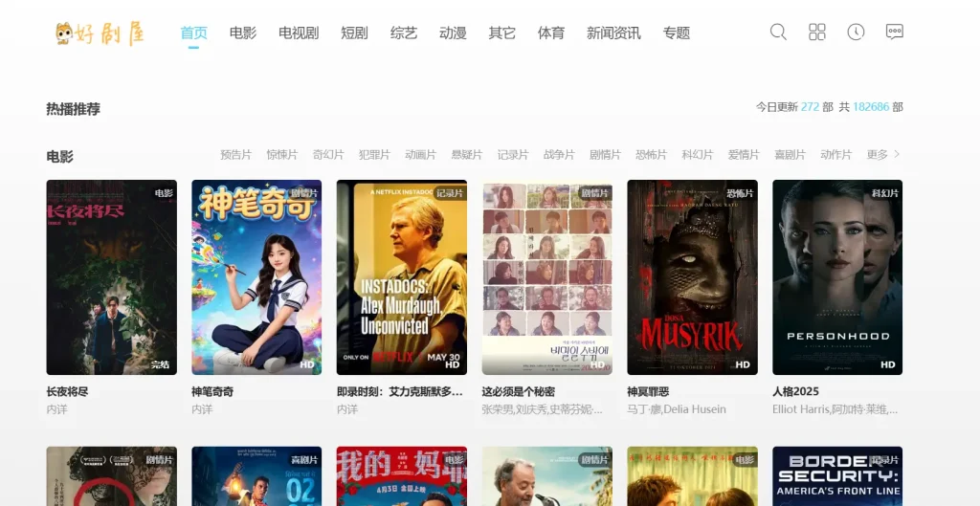Image resolution: width=980 pixels, height=506 pixels.
Task: Open the 动漫 navigation tab
Action: (x=453, y=33)
